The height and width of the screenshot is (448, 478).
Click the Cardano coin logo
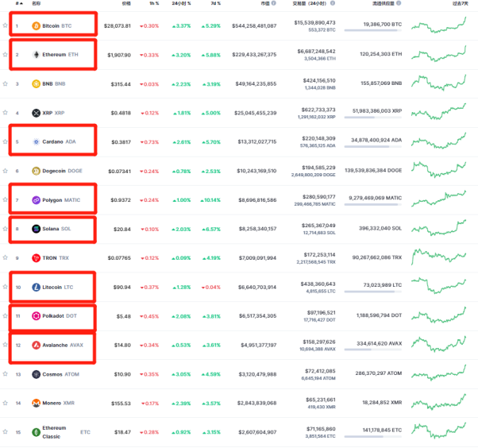point(36,142)
